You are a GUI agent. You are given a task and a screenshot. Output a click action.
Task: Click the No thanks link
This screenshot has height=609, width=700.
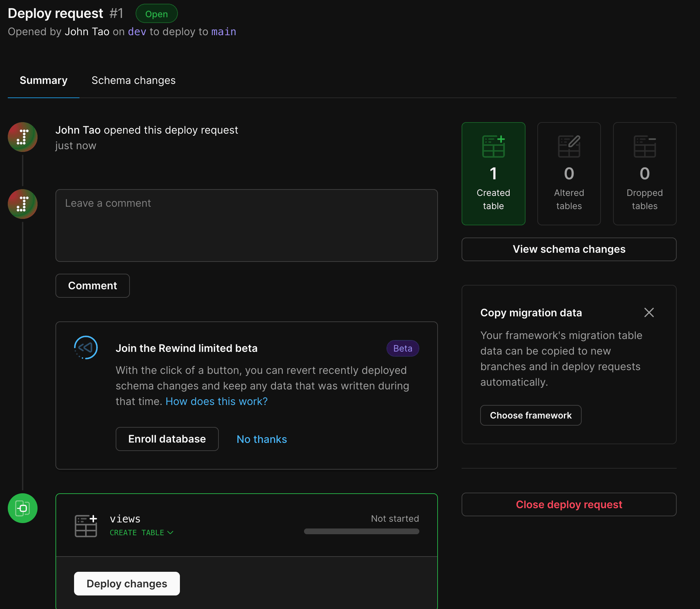(261, 439)
